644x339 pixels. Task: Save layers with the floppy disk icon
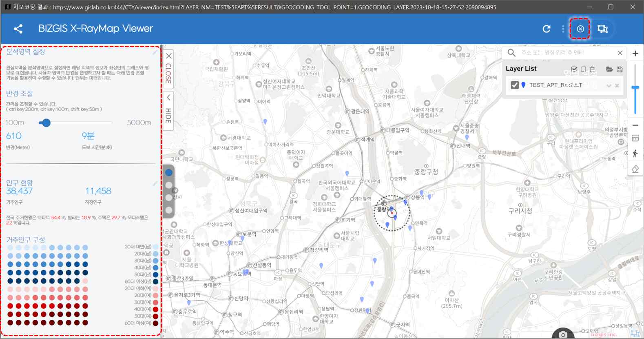(x=620, y=69)
